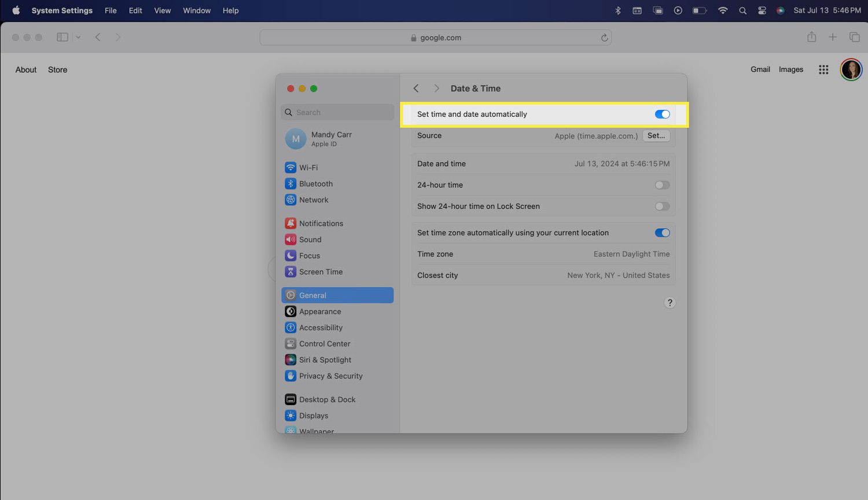
Task: Select Privacy & Security in sidebar
Action: tap(330, 376)
